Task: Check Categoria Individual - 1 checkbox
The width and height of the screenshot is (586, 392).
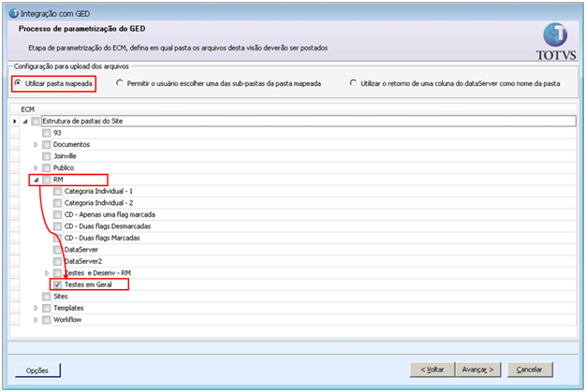Action: (x=57, y=191)
